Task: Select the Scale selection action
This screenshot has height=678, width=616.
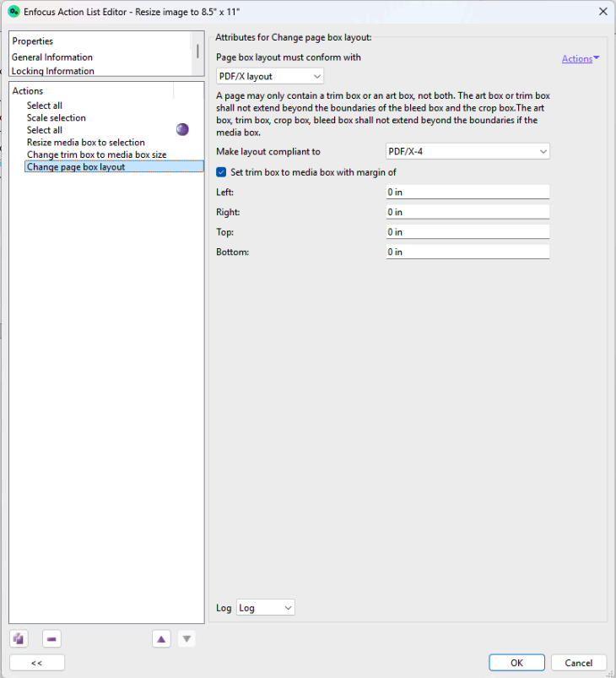Action: (57, 117)
